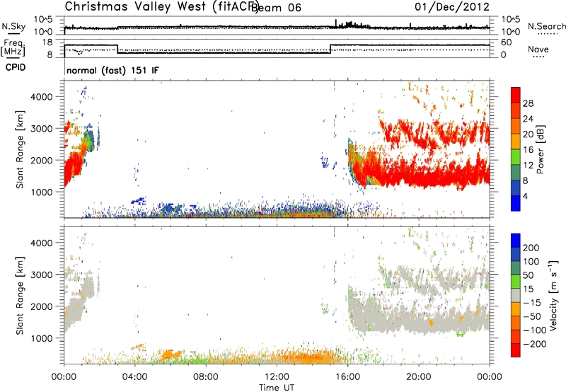
Task: Select the gray -15 to 15 Velocity colorbar segment
Action: pyautogui.click(x=516, y=296)
